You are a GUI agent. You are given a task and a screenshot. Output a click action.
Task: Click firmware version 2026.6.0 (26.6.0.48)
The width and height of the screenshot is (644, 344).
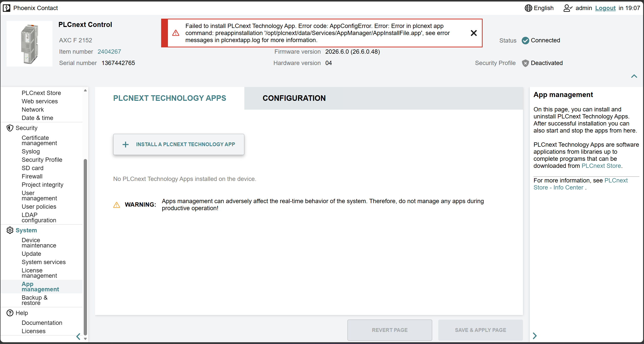353,52
